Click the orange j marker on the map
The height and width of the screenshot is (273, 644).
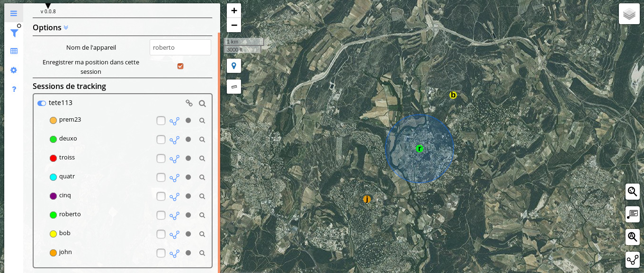tap(367, 199)
